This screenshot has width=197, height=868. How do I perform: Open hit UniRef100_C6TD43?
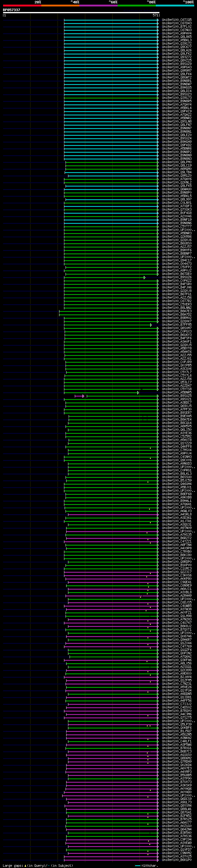[x=177, y=23]
